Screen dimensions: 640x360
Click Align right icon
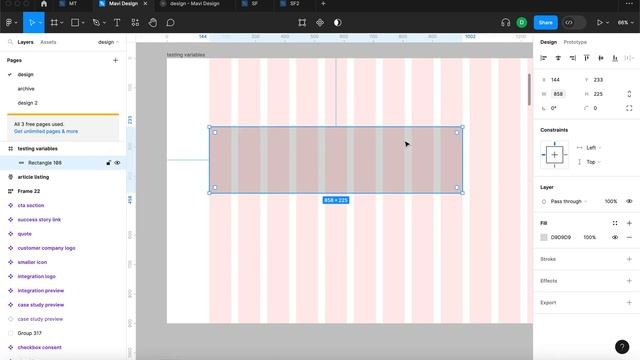pos(573,58)
